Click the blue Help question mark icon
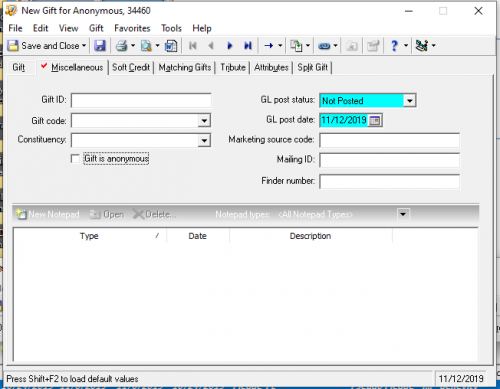500x389 pixels. click(394, 46)
